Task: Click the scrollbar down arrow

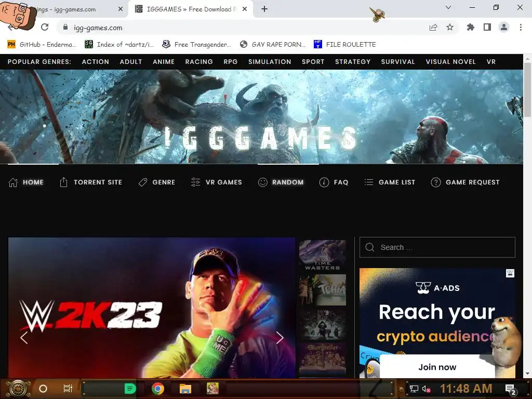Action: (x=528, y=374)
